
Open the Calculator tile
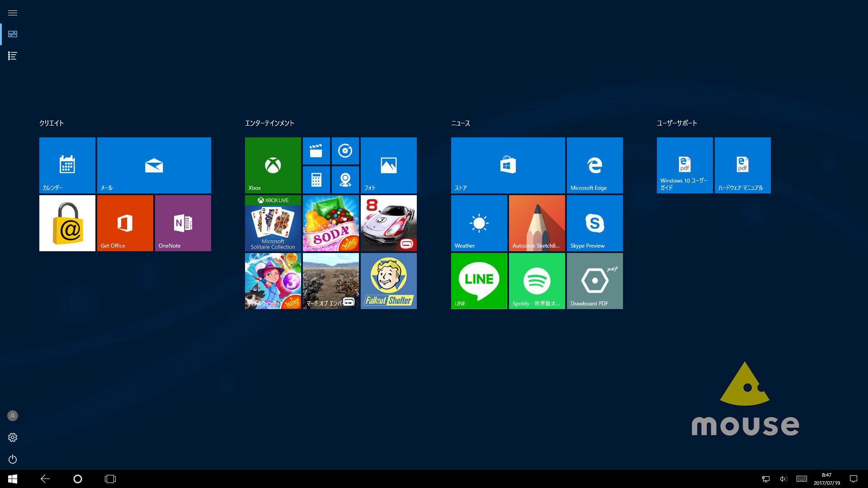tap(316, 179)
